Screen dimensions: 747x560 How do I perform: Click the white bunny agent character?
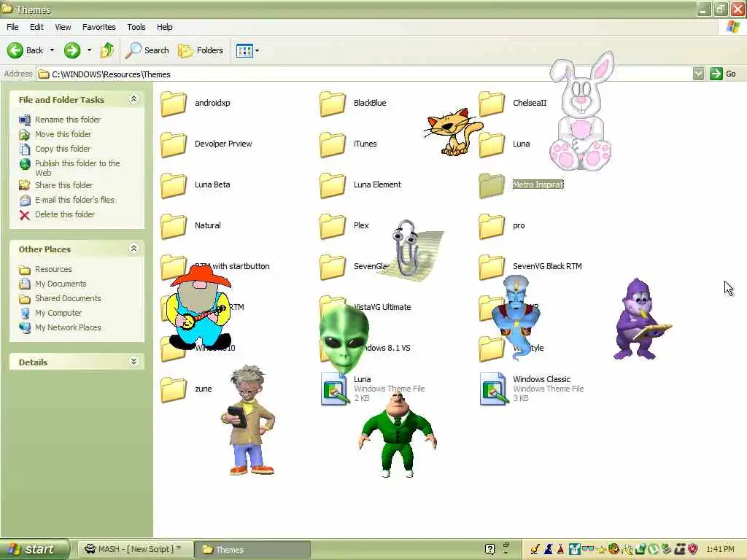click(581, 111)
